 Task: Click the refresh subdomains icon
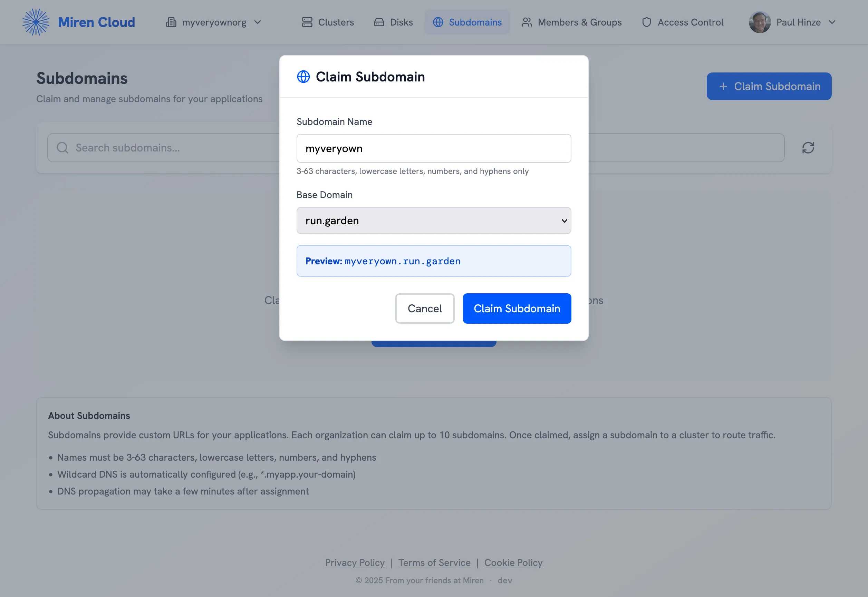pos(808,148)
